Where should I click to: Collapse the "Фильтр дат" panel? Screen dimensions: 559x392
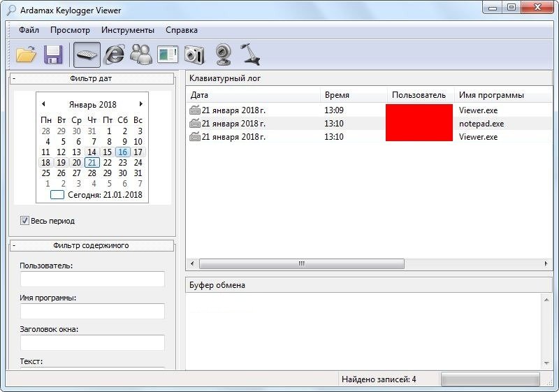(x=14, y=78)
